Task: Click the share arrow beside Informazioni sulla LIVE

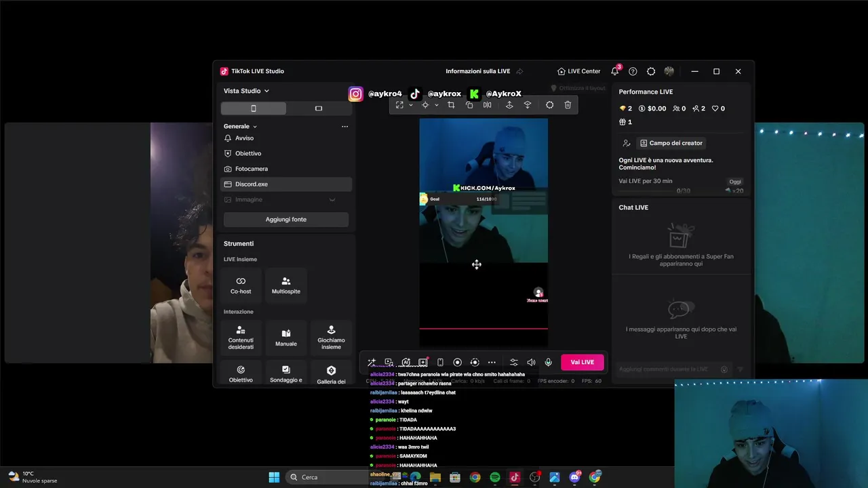Action: click(519, 71)
